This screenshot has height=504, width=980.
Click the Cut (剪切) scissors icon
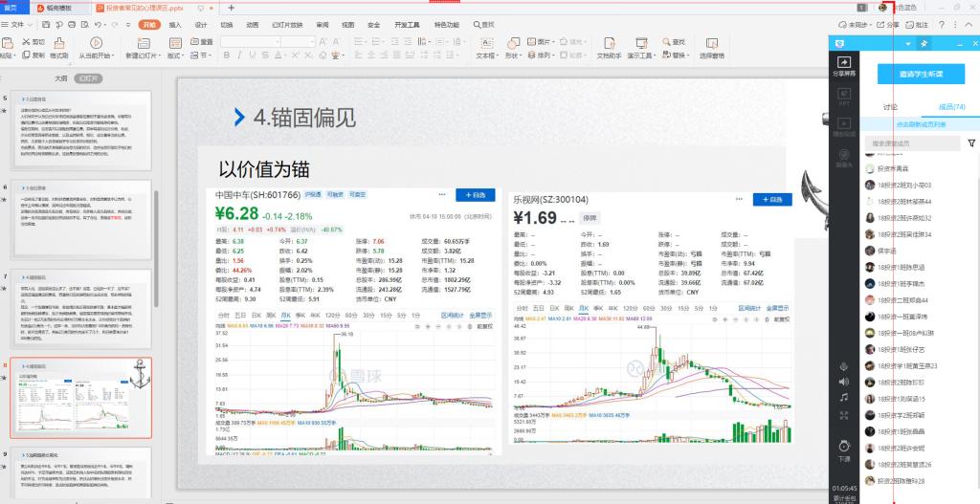[26, 42]
